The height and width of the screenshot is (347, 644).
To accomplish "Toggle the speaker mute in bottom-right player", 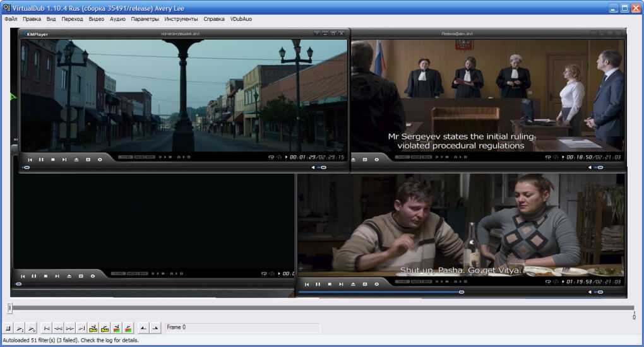I will (x=589, y=292).
